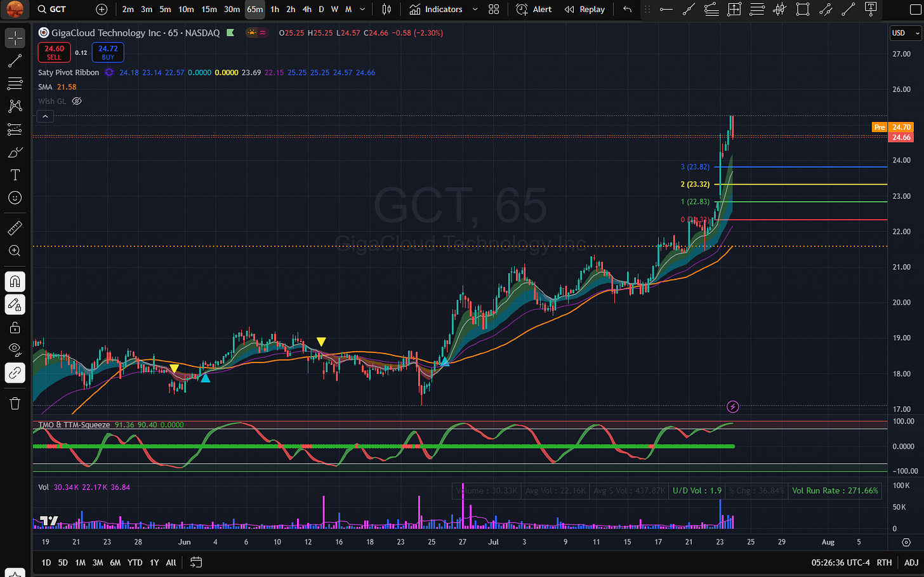Click the Saty Pivot Ribbon indicator label

pos(69,72)
